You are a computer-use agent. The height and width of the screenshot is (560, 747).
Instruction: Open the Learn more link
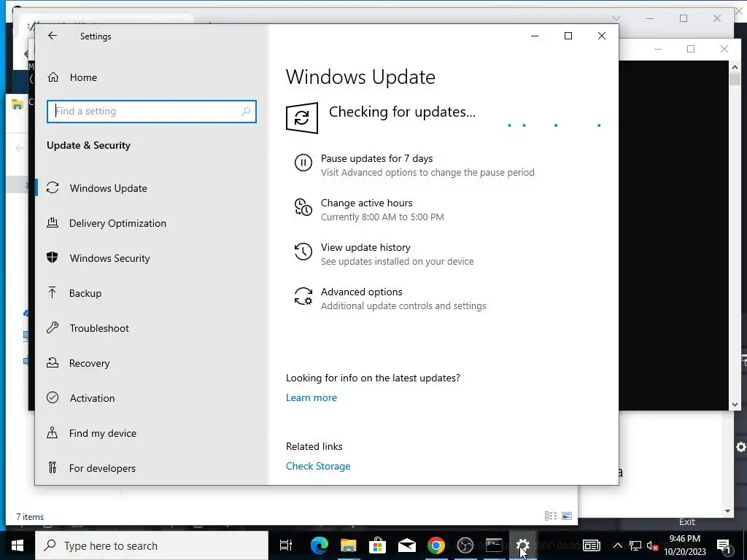pyautogui.click(x=311, y=397)
